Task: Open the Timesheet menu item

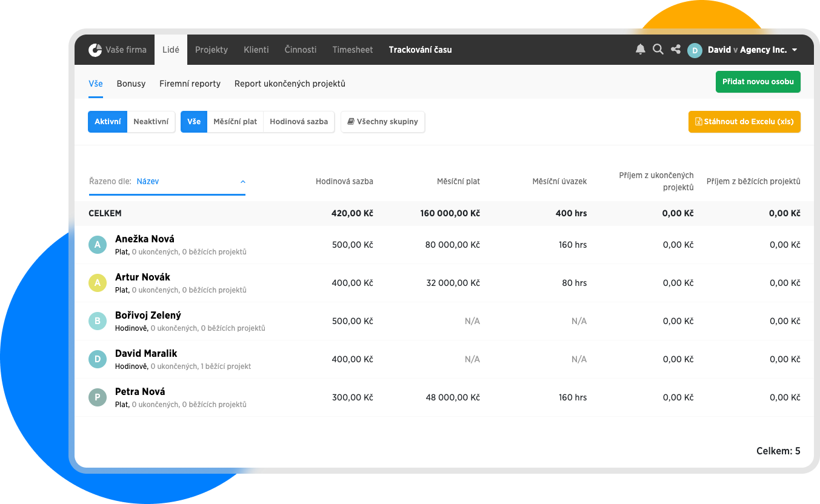Action: [x=353, y=50]
